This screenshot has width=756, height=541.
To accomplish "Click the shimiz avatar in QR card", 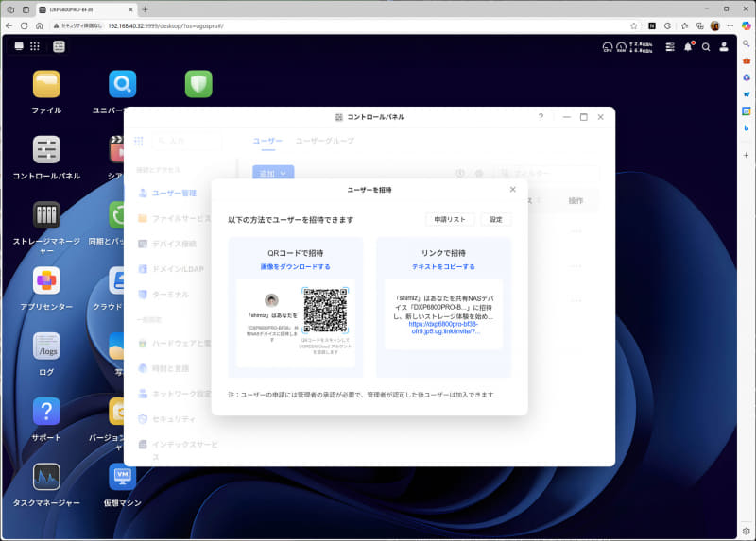I will (x=271, y=300).
